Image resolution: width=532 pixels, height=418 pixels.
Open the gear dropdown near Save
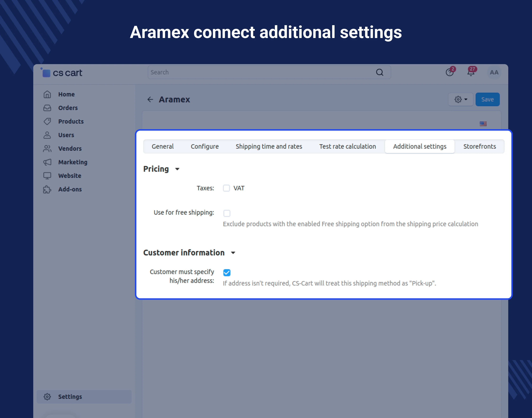[x=461, y=99]
